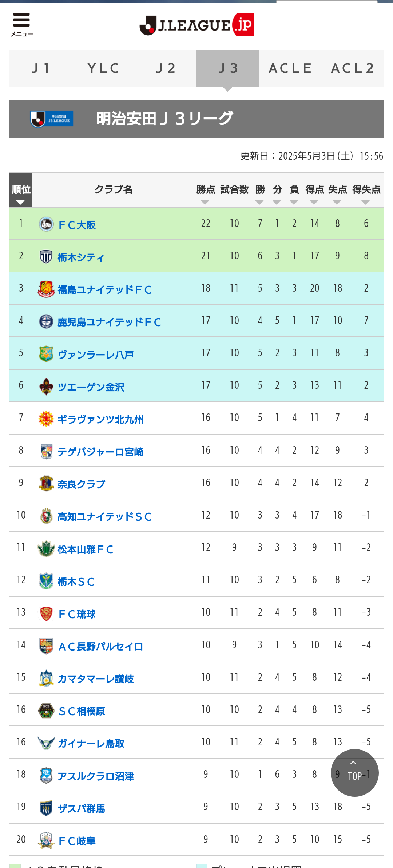Screen dimensions: 393x868
Task: Sort standings by 得失点 column arrow
Action: 366,202
